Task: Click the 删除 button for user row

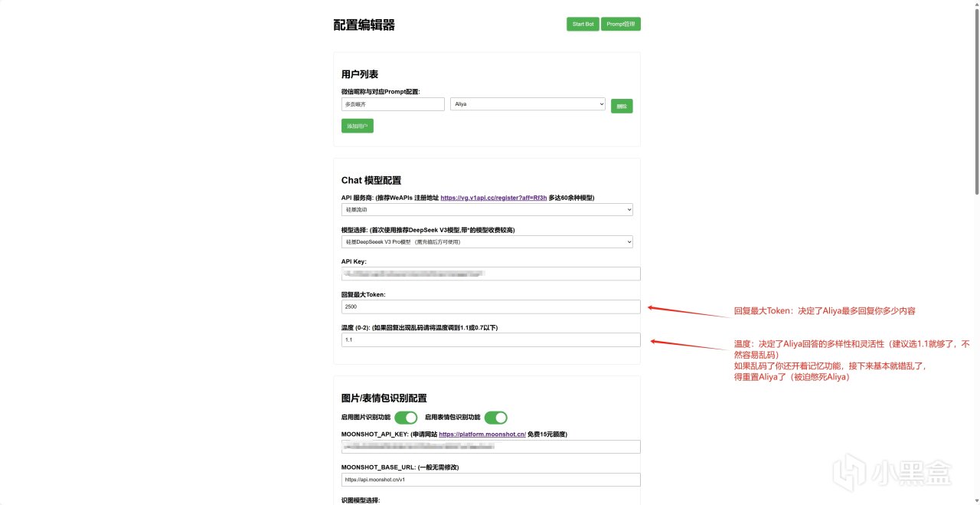Action: pyautogui.click(x=622, y=107)
